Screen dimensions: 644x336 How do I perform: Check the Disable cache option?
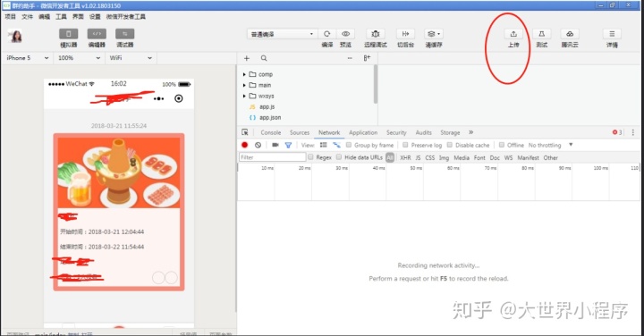click(x=450, y=145)
